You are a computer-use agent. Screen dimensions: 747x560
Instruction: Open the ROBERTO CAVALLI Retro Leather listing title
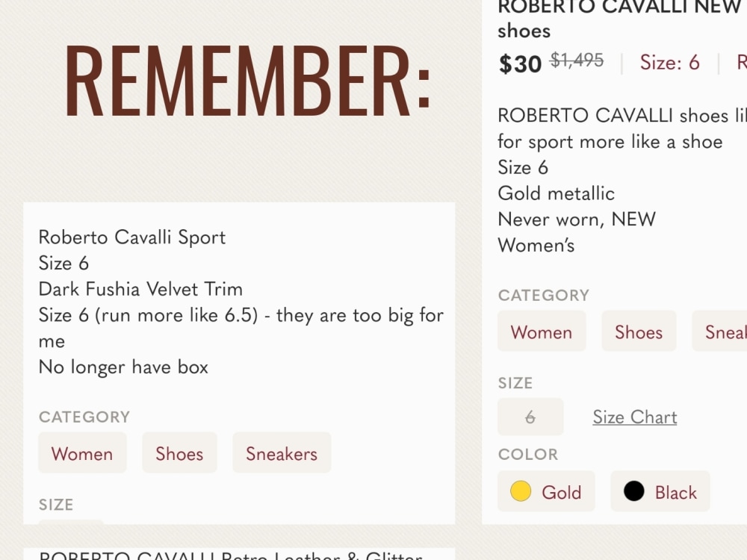[231, 556]
